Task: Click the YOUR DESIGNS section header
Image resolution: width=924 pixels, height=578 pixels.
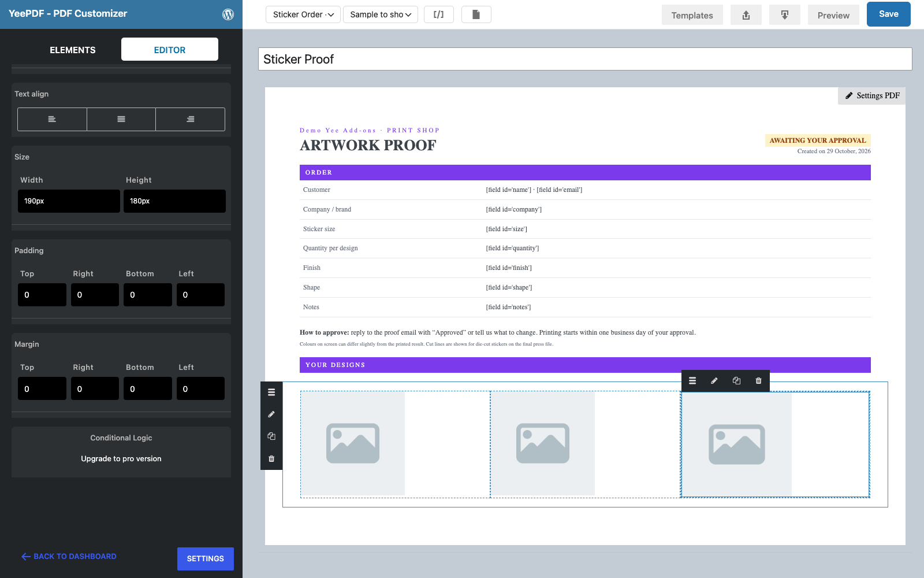Action: click(x=585, y=365)
